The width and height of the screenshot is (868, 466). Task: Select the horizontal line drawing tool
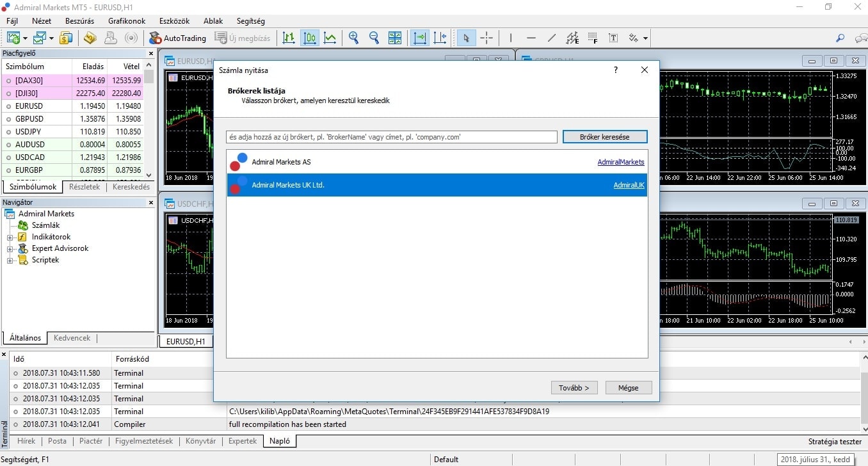tap(531, 38)
